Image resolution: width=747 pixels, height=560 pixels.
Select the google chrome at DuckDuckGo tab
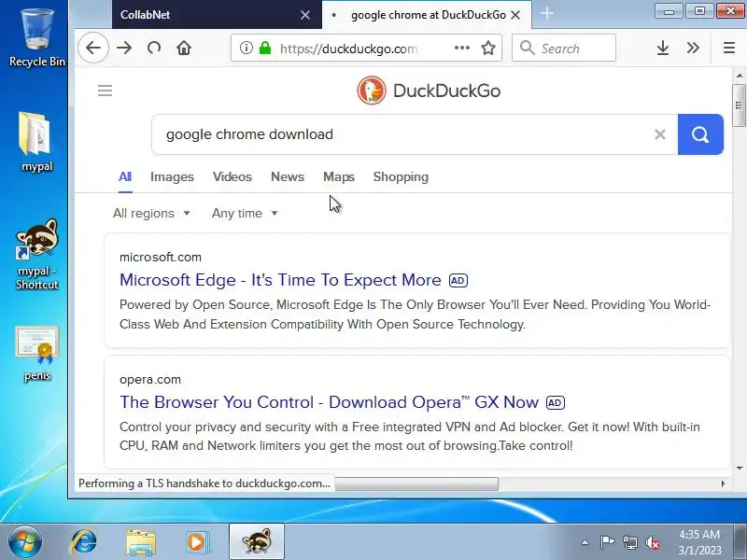click(428, 15)
